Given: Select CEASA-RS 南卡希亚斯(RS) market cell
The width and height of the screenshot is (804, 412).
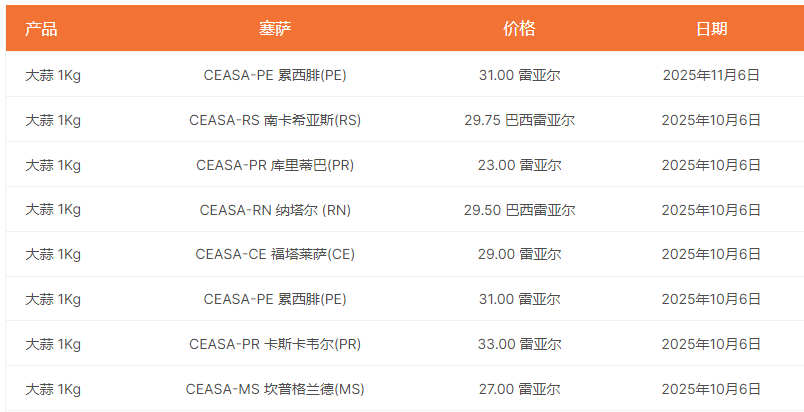Looking at the screenshot, I should pos(275,120).
